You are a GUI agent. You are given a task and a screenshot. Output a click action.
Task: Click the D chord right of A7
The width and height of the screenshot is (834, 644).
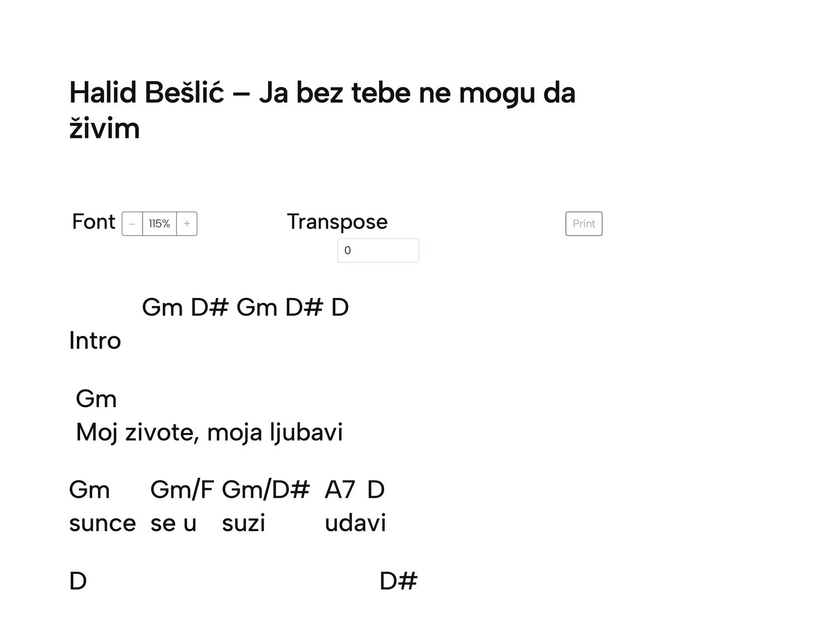click(x=376, y=490)
